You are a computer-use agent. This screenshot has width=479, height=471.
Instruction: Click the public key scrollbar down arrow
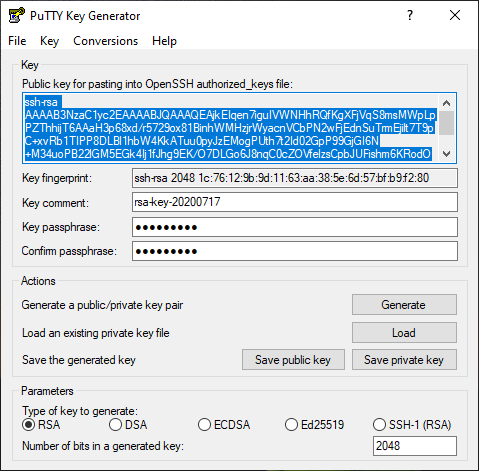tap(447, 154)
